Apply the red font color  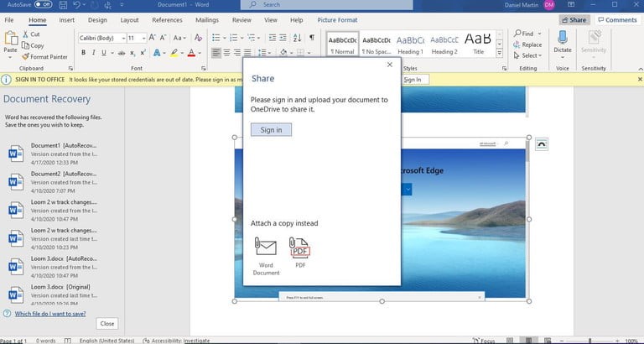click(x=191, y=53)
